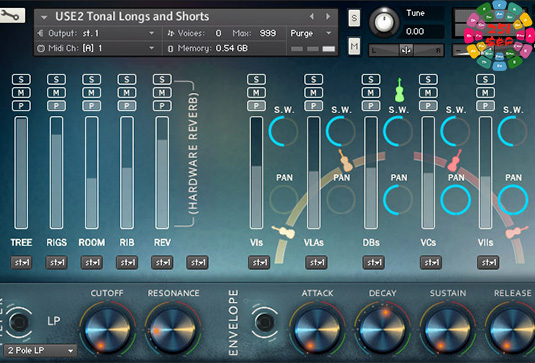Click the orange viola icon on arc

[345, 160]
